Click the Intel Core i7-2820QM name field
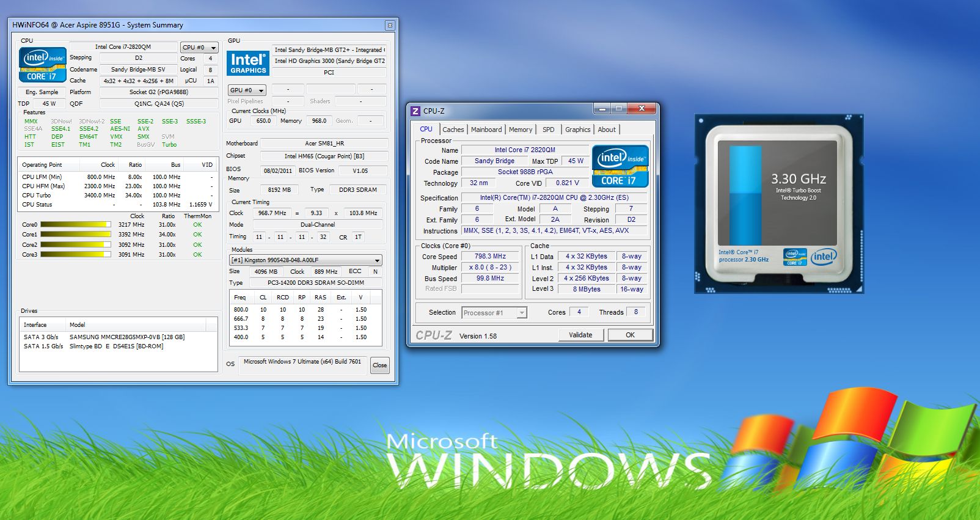The height and width of the screenshot is (520, 980). 123,47
